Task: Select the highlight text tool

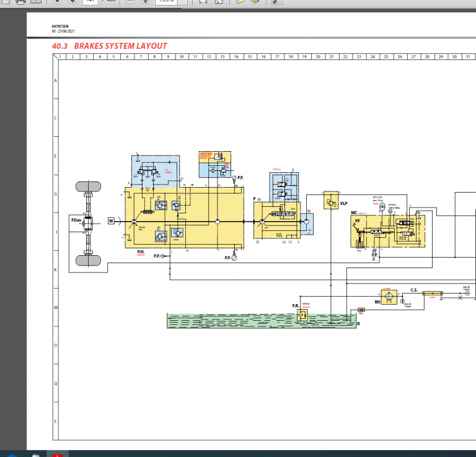Action: [x=254, y=2]
